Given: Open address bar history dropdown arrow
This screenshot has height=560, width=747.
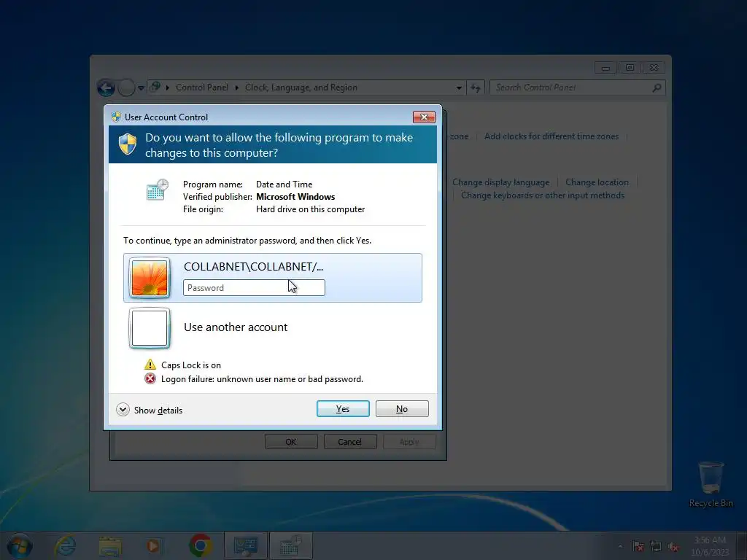Looking at the screenshot, I should 459,87.
